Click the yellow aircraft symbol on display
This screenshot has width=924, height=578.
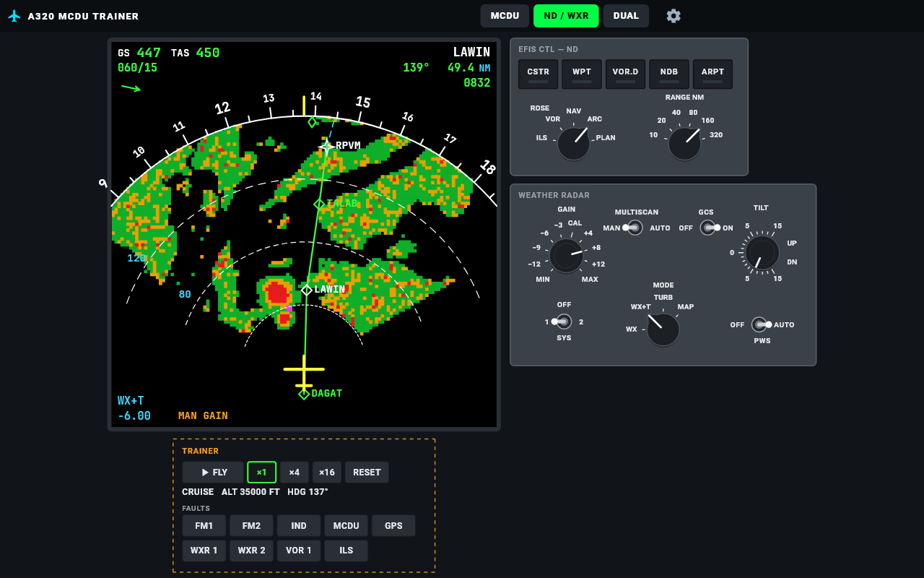coord(304,371)
